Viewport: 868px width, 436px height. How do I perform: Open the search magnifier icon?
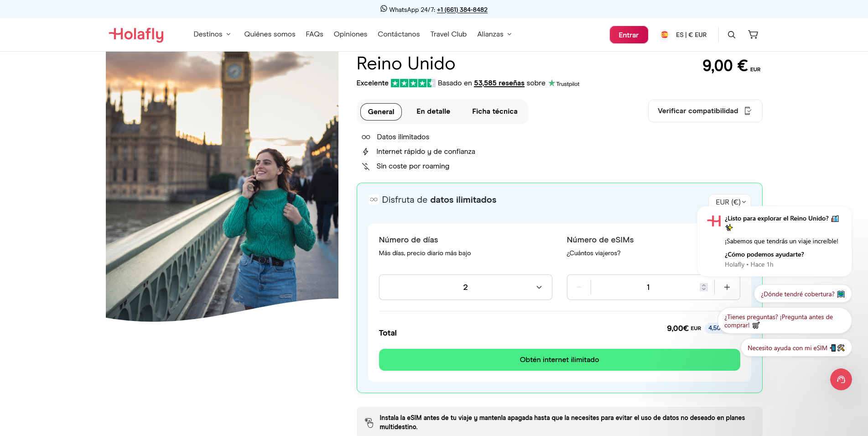(732, 34)
